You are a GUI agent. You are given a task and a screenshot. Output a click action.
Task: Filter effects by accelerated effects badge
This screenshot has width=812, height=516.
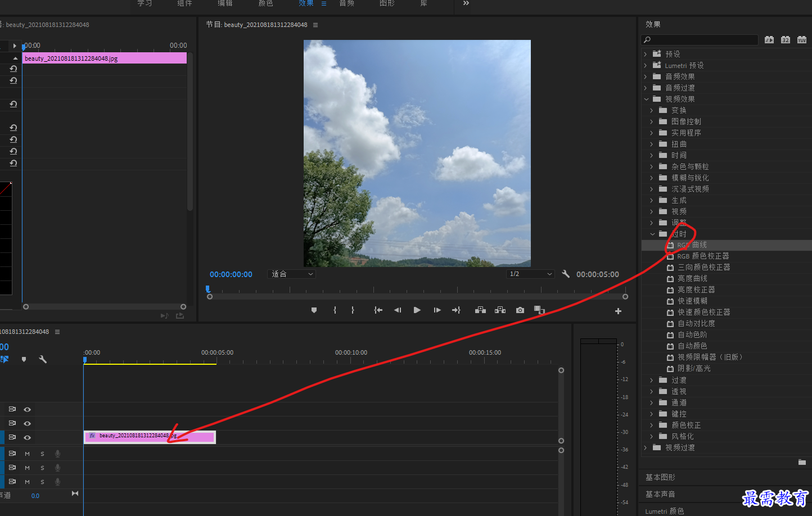click(x=769, y=40)
